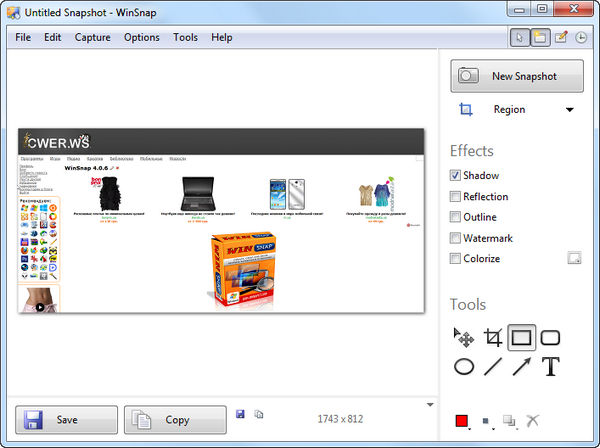Enable the Watermark effect checkbox
Viewport: 600px width, 448px height.
point(456,238)
